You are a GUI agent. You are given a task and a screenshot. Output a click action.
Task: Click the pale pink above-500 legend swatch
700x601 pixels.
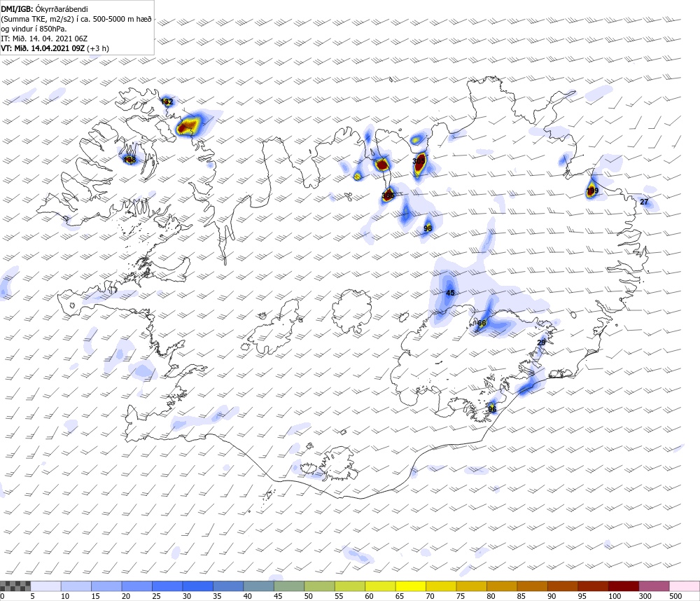point(685,586)
